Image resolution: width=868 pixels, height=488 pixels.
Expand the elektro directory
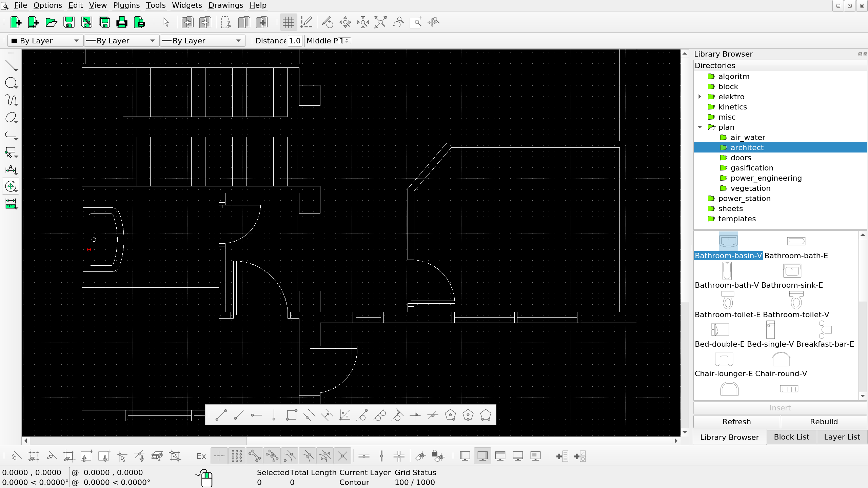tap(700, 97)
